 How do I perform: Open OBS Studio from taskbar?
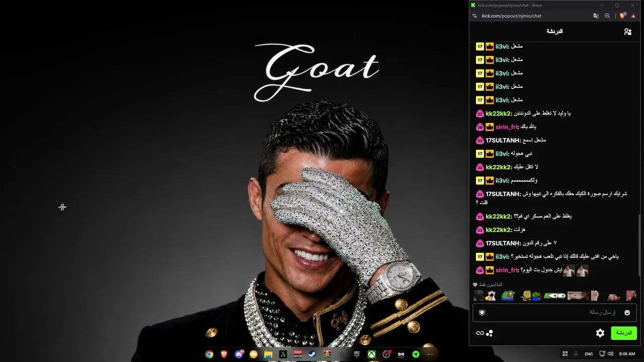(386, 354)
